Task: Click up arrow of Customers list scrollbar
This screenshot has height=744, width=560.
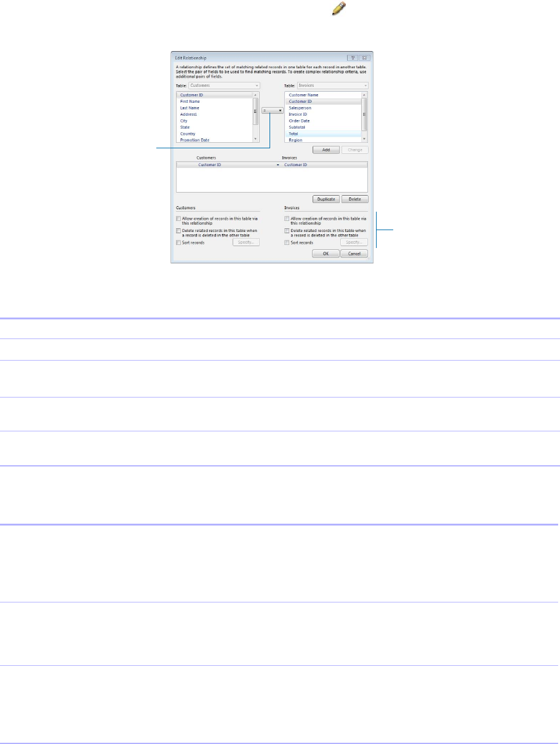Action: (x=255, y=95)
